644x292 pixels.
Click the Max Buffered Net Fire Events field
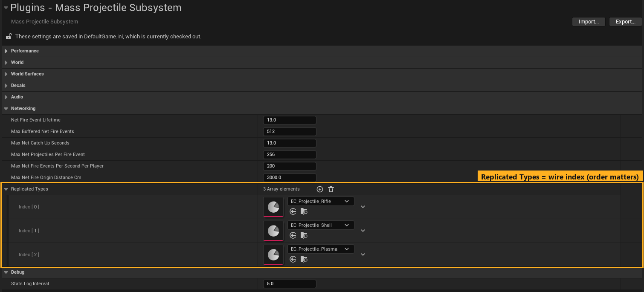click(x=290, y=132)
